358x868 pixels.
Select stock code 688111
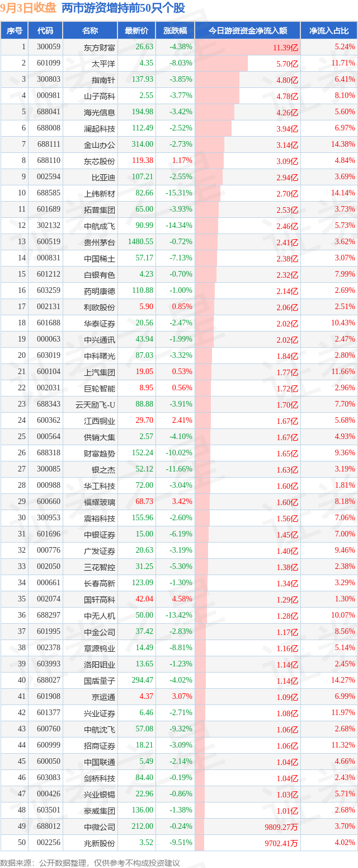49,144
